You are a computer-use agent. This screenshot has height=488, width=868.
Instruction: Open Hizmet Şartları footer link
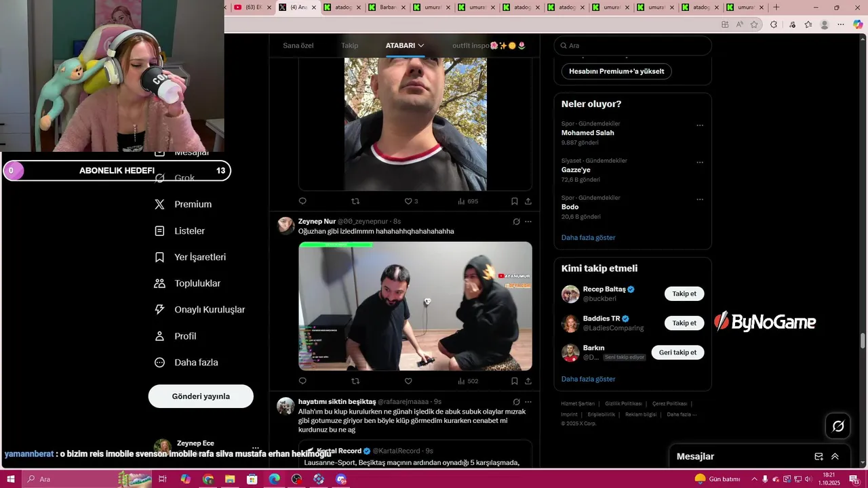point(578,403)
